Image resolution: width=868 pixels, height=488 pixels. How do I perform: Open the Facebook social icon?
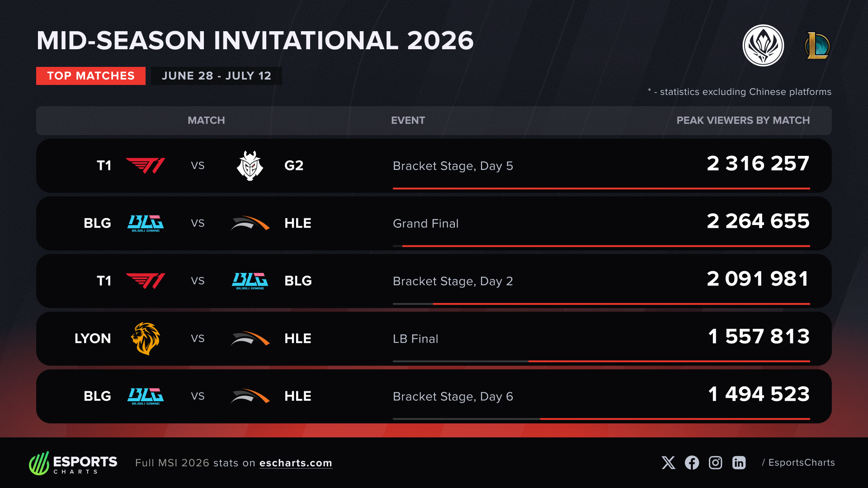(692, 463)
